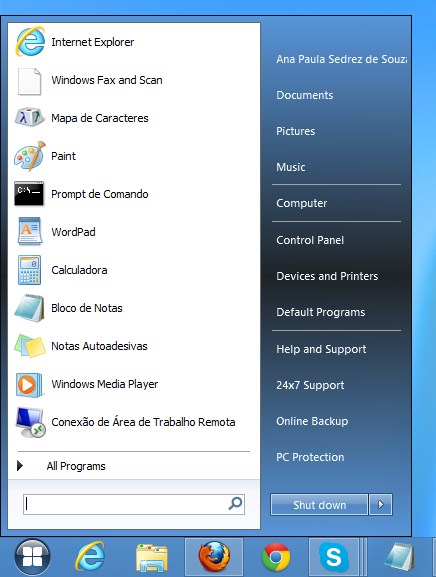The image size is (436, 577).
Task: Select the WordPad label
Action: [x=73, y=232]
